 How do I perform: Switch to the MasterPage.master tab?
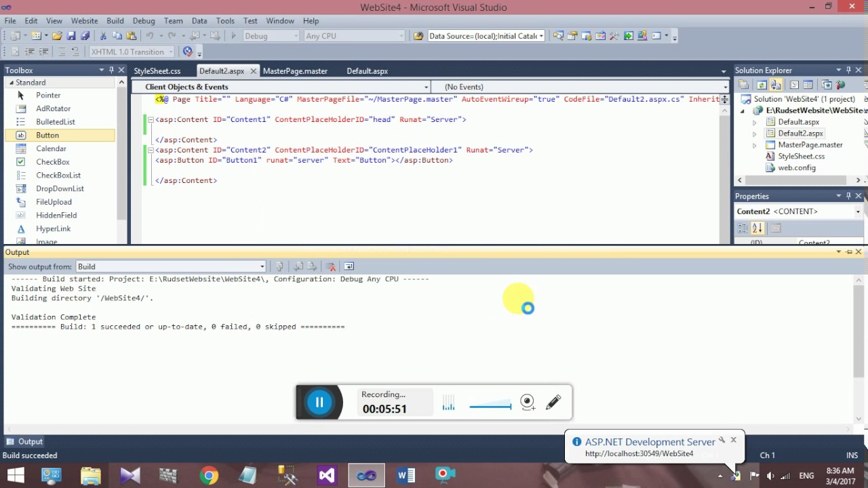point(295,70)
